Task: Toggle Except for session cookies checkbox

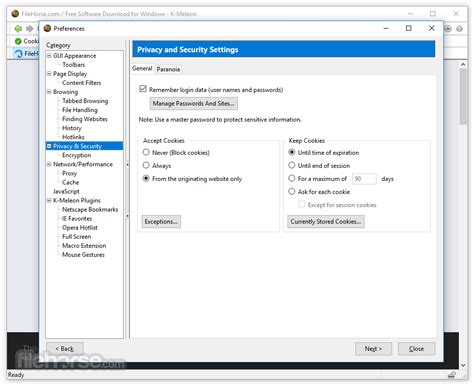Action: point(302,204)
